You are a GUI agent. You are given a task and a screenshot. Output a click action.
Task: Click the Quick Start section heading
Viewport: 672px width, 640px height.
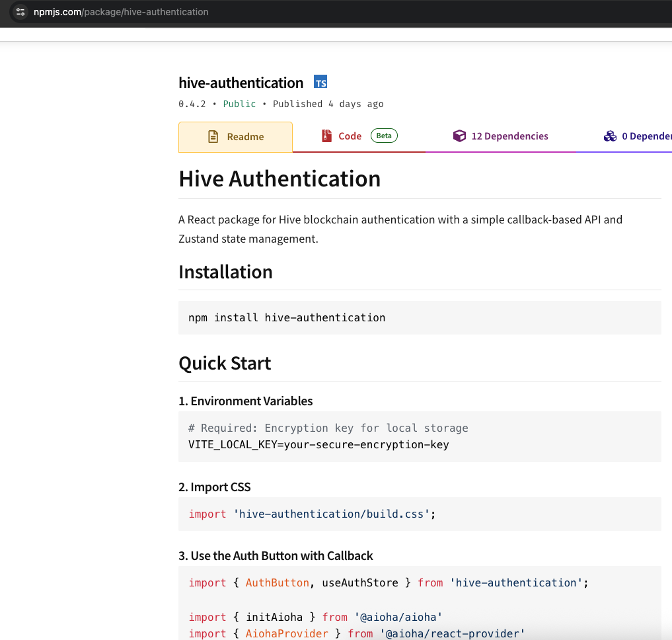point(225,364)
